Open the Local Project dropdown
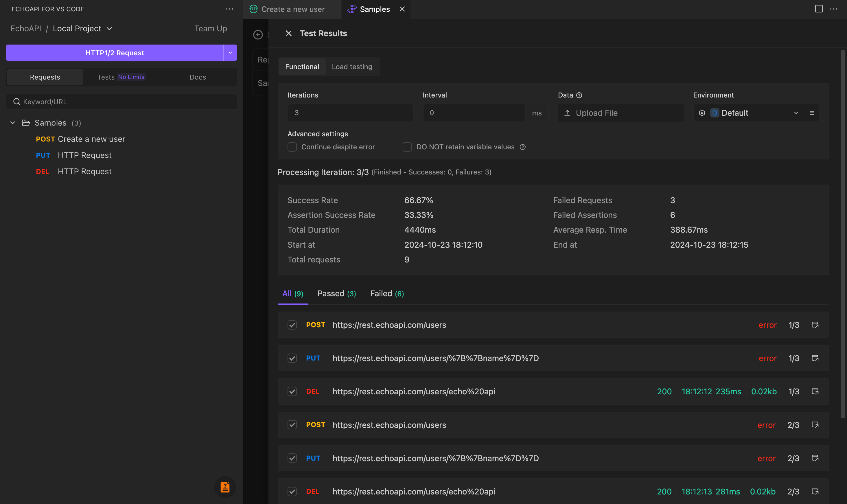The height and width of the screenshot is (504, 847). click(x=82, y=29)
